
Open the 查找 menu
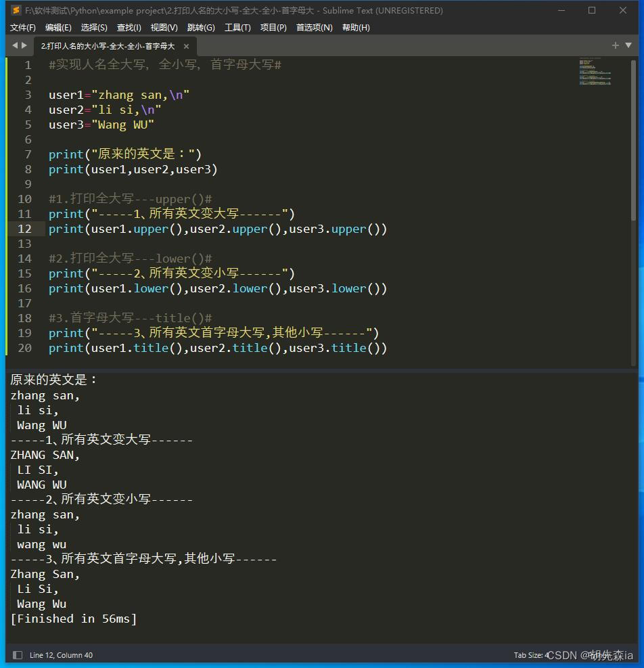[x=128, y=27]
